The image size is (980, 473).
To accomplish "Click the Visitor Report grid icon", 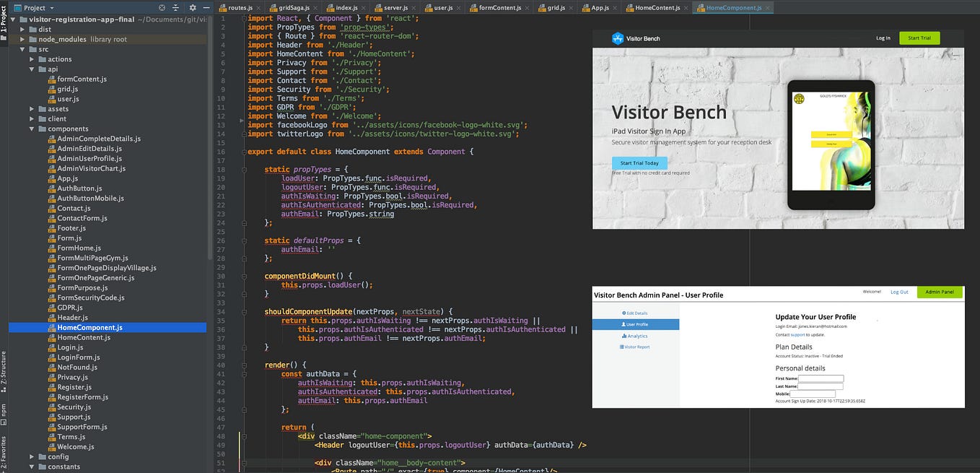I will click(x=623, y=347).
